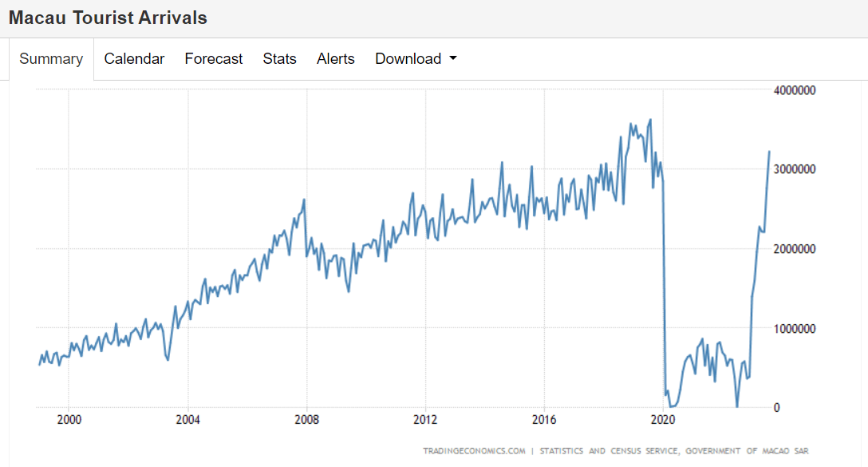Click the 2000 label on the x-axis
The width and height of the screenshot is (868, 467).
[x=69, y=419]
